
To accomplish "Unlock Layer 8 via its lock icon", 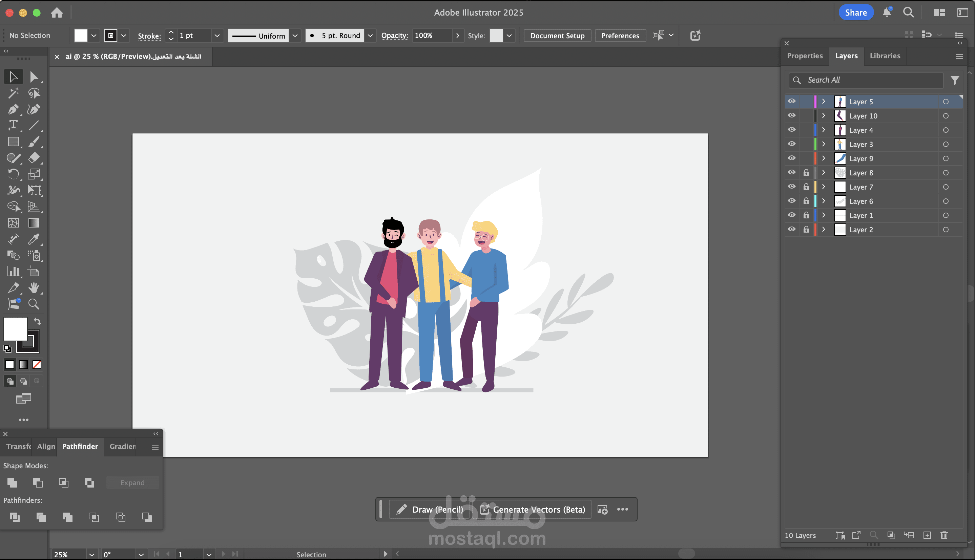I will coord(806,173).
